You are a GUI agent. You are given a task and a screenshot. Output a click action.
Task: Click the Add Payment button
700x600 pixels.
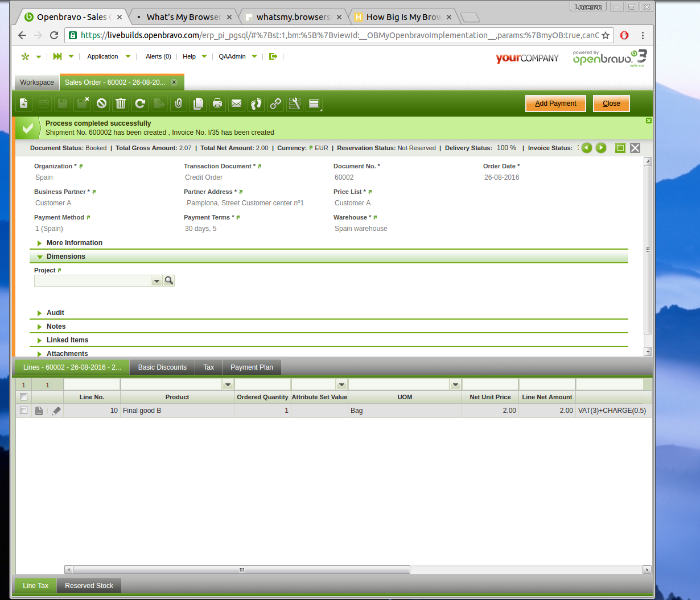click(555, 104)
